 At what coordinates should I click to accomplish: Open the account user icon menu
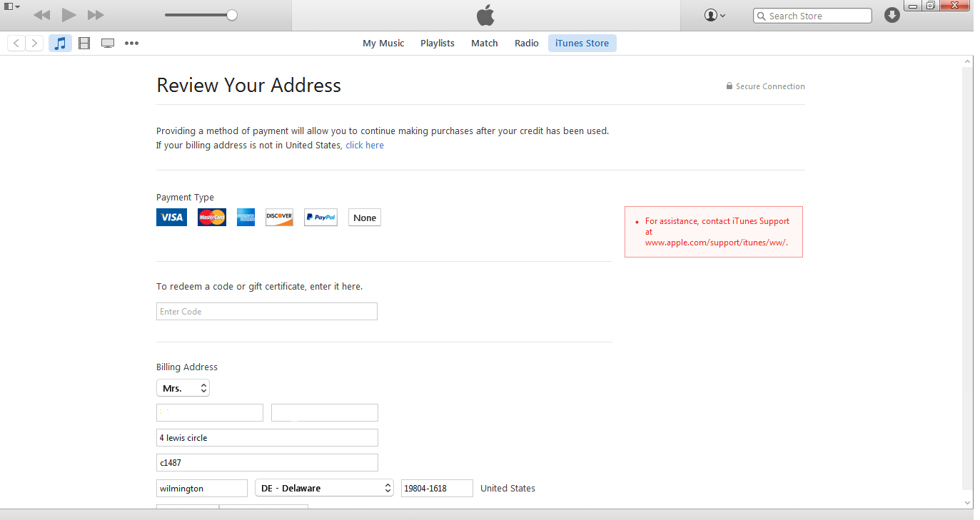[x=714, y=15]
